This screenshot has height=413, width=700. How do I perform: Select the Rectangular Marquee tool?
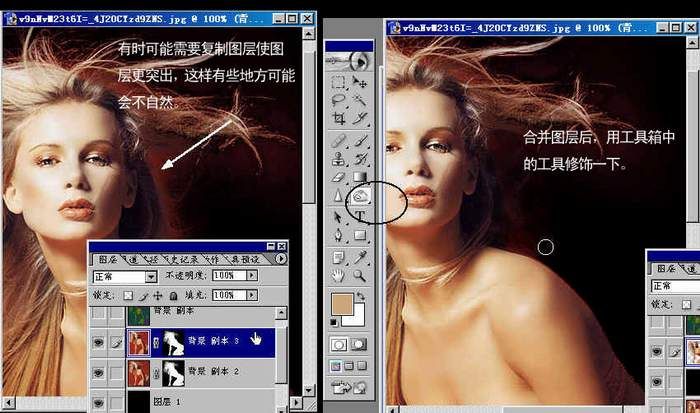pos(338,83)
